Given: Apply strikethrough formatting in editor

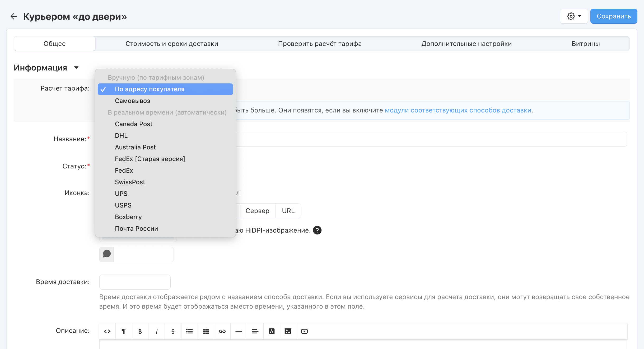Looking at the screenshot, I should pyautogui.click(x=173, y=331).
